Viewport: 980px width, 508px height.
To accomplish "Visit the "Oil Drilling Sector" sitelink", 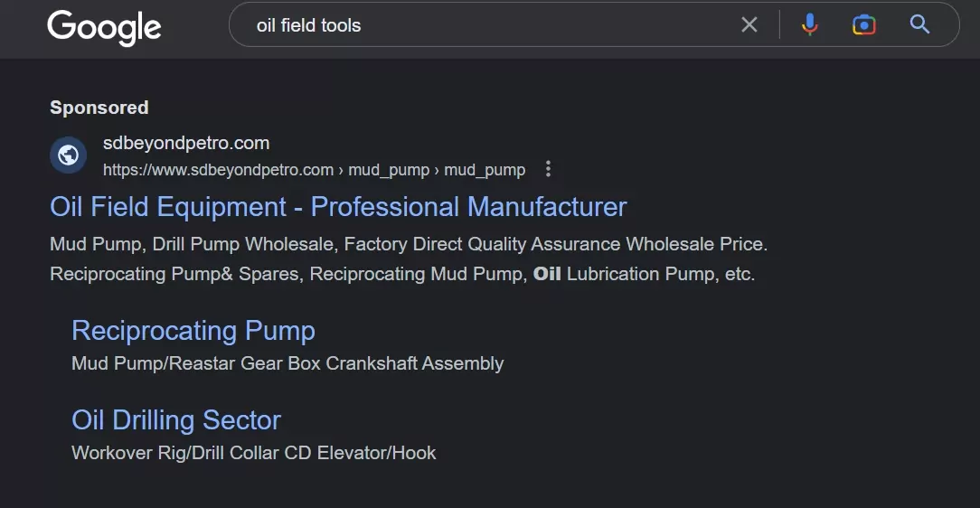I will coord(176,420).
